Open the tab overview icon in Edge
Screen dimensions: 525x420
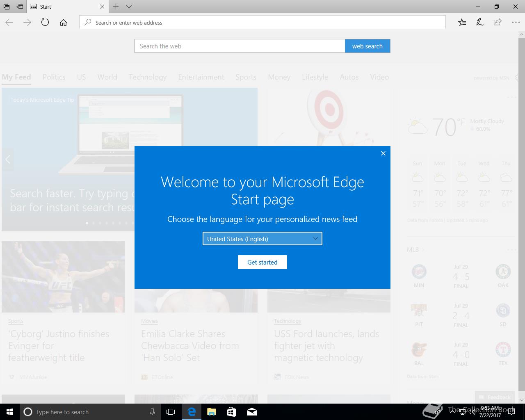pos(7,7)
